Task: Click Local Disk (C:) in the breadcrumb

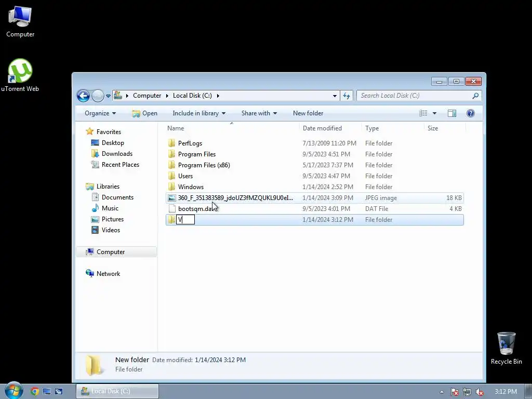Action: [x=192, y=96]
